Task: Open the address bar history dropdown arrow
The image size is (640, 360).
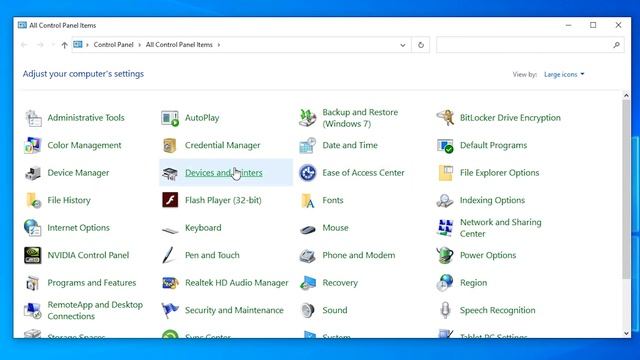Action: coord(402,45)
